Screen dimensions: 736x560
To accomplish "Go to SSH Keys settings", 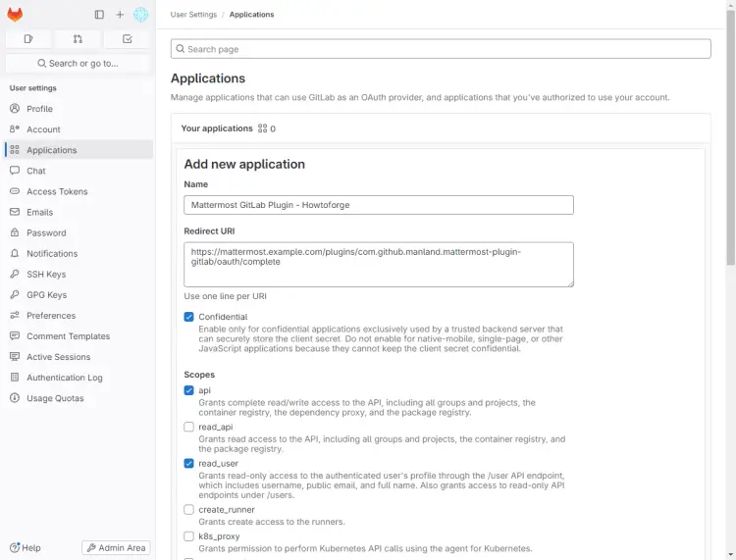I will click(x=46, y=275).
